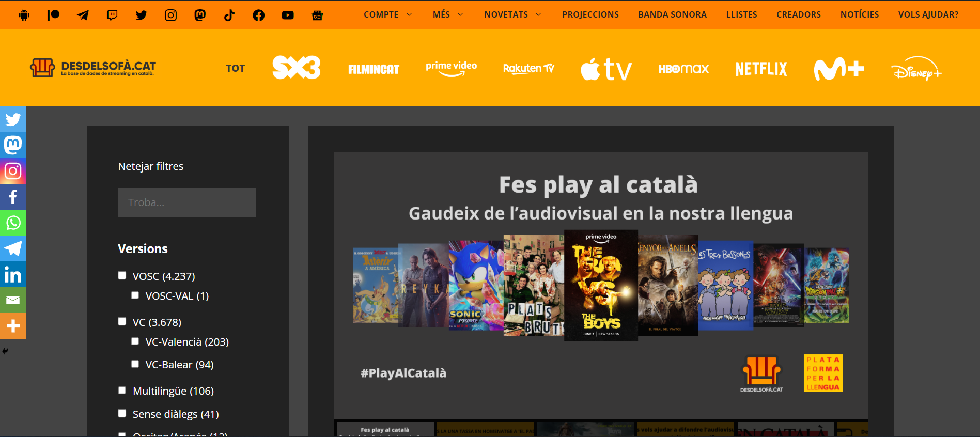Check the VOSC (4.237) filter
980x437 pixels.
(122, 275)
